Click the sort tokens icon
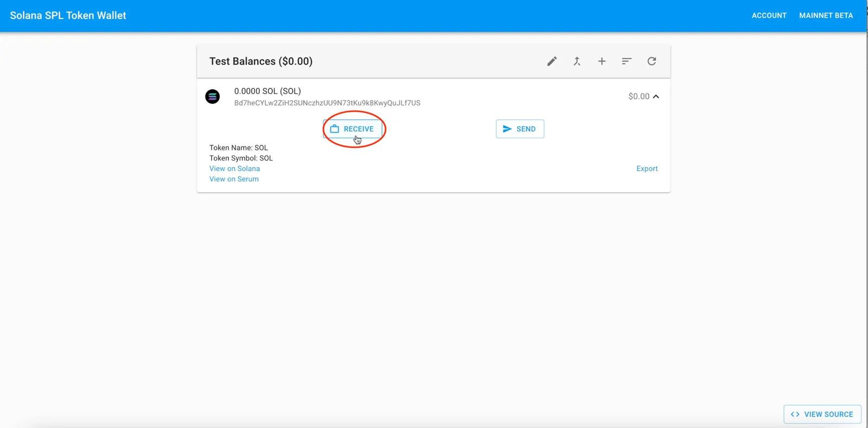 tap(627, 61)
